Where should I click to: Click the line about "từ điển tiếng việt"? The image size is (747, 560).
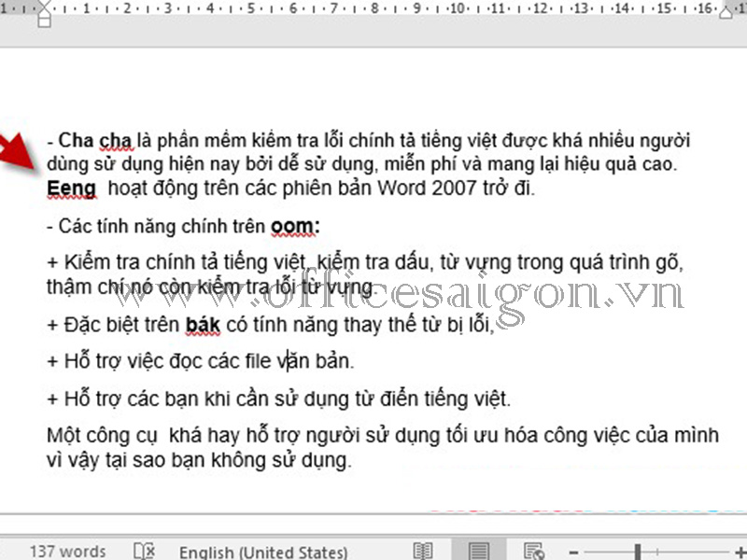(278, 399)
